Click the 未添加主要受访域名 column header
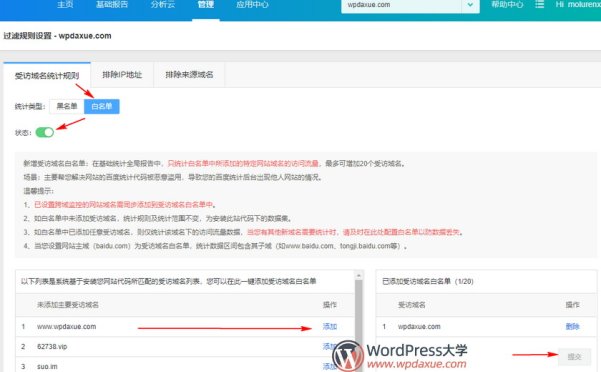This screenshot has height=372, width=601. pyautogui.click(x=68, y=305)
